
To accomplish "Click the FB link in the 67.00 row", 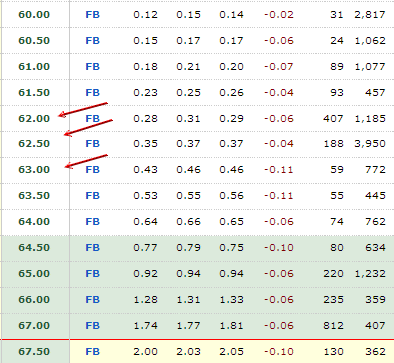I will pyautogui.click(x=92, y=326).
